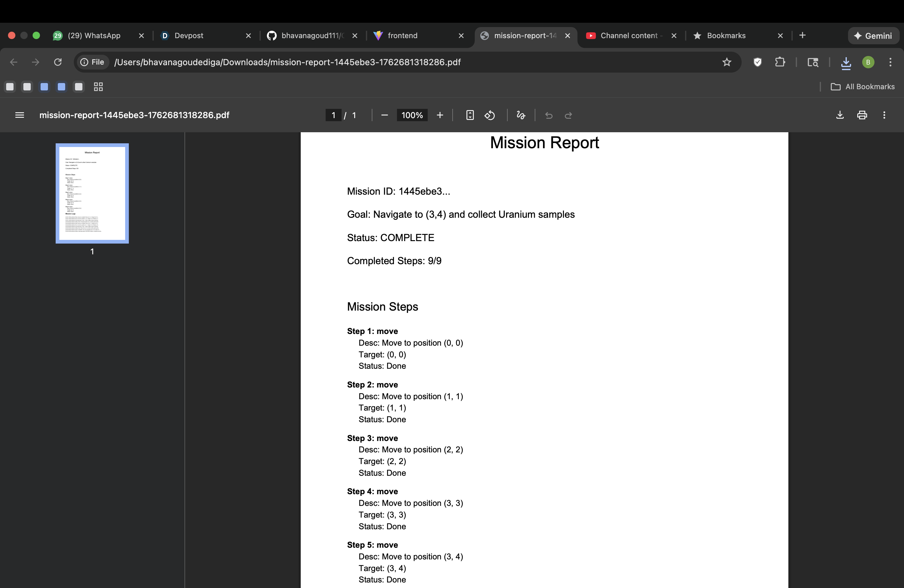Open Chrome three-dot menu
The image size is (904, 588).
(x=890, y=62)
